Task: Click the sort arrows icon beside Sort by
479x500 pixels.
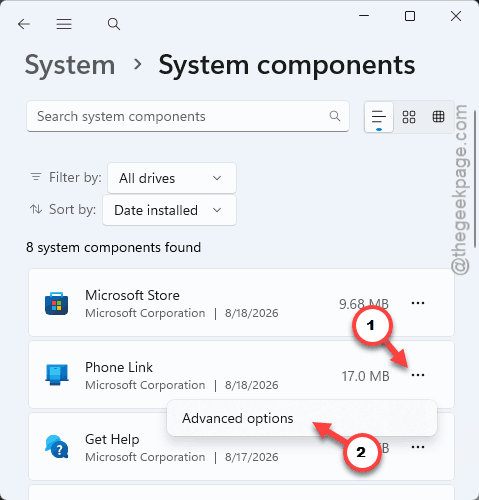Action: point(36,209)
